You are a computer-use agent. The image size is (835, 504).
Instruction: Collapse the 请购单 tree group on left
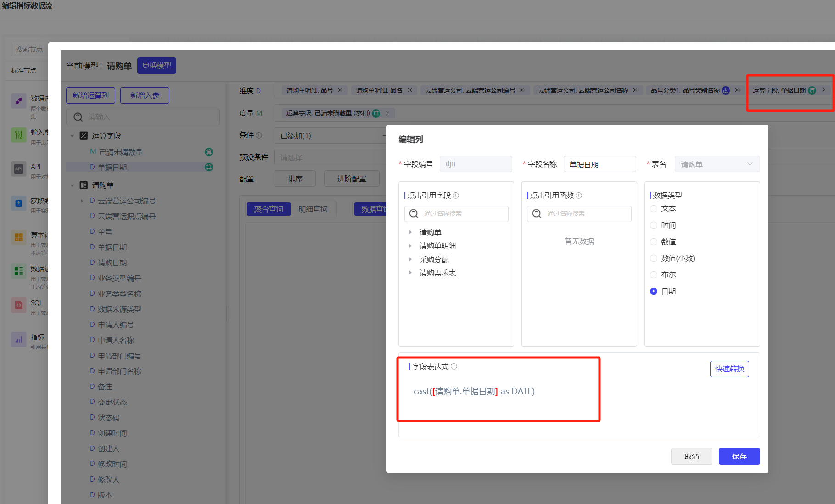pos(72,185)
